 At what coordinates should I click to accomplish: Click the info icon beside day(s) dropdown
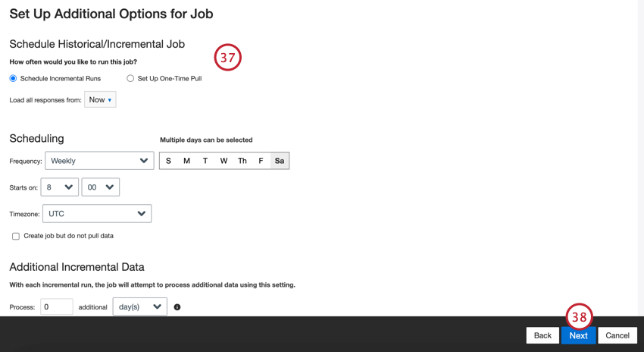tap(177, 307)
